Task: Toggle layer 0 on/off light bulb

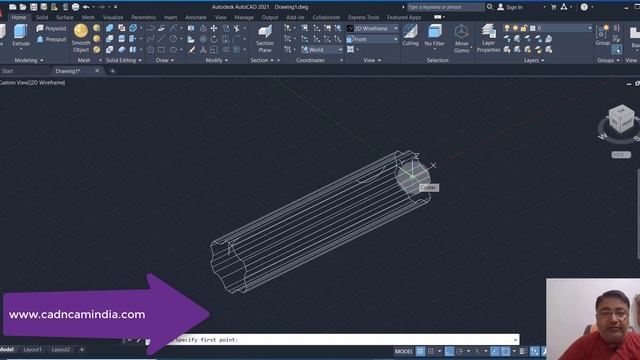Action: tap(507, 28)
